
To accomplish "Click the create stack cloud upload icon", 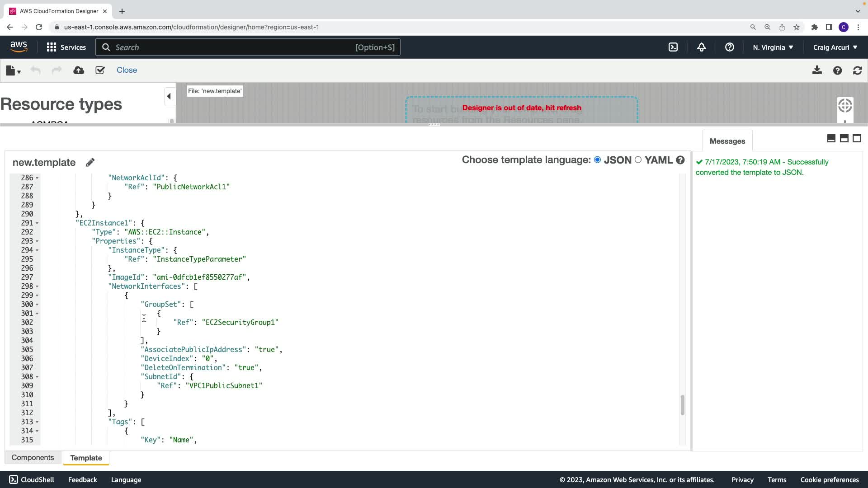I will click(x=79, y=70).
